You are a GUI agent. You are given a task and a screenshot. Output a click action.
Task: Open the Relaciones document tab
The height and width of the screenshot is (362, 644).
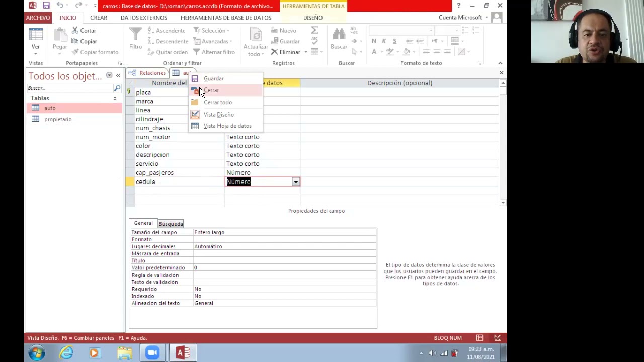pos(147,73)
